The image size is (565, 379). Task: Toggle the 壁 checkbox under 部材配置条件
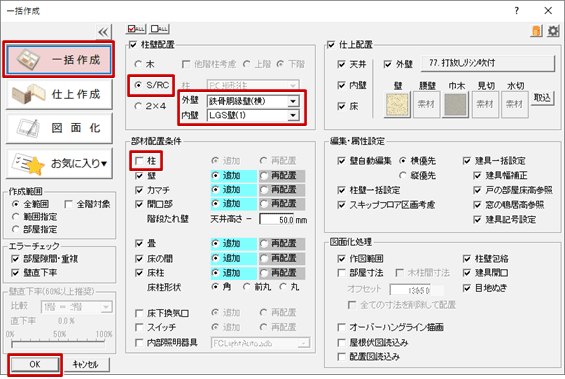[x=139, y=176]
